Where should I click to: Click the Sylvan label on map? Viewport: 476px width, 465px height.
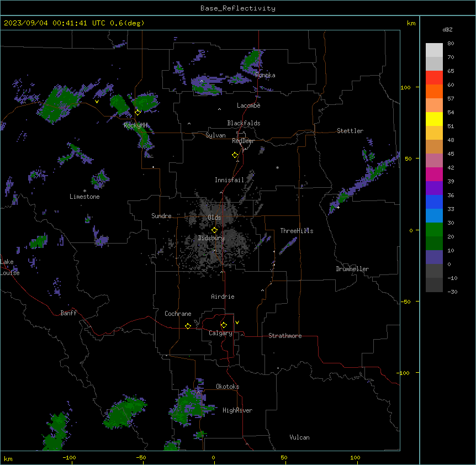[x=215, y=135]
